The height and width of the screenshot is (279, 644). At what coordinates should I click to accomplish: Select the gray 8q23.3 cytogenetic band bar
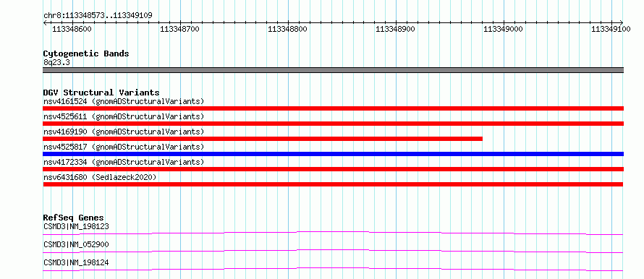coord(333,70)
